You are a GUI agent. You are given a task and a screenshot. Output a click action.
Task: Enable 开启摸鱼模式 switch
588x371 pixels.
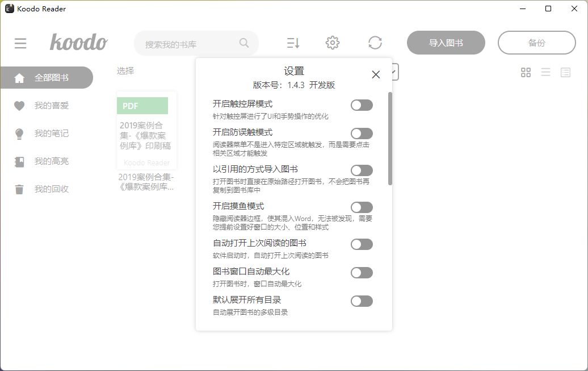(x=362, y=207)
